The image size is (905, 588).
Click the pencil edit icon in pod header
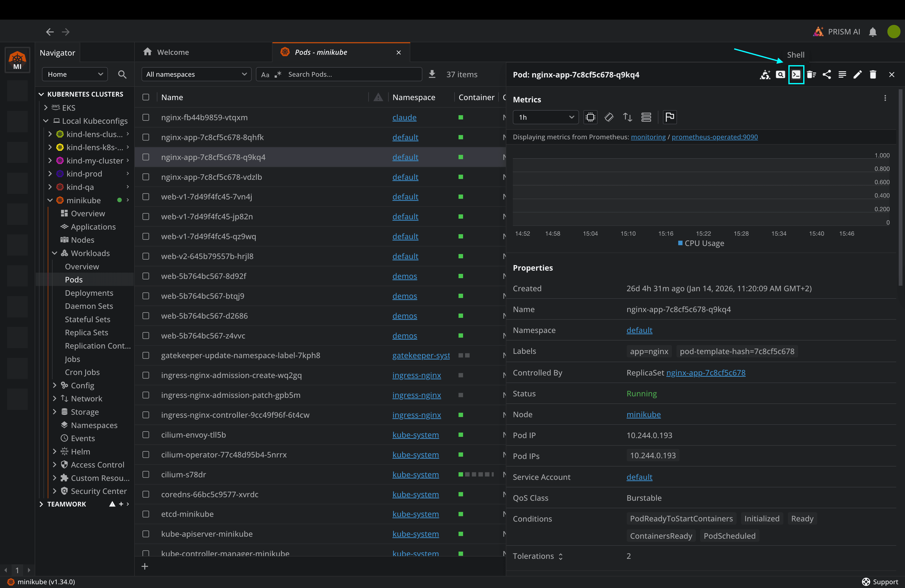(x=857, y=74)
